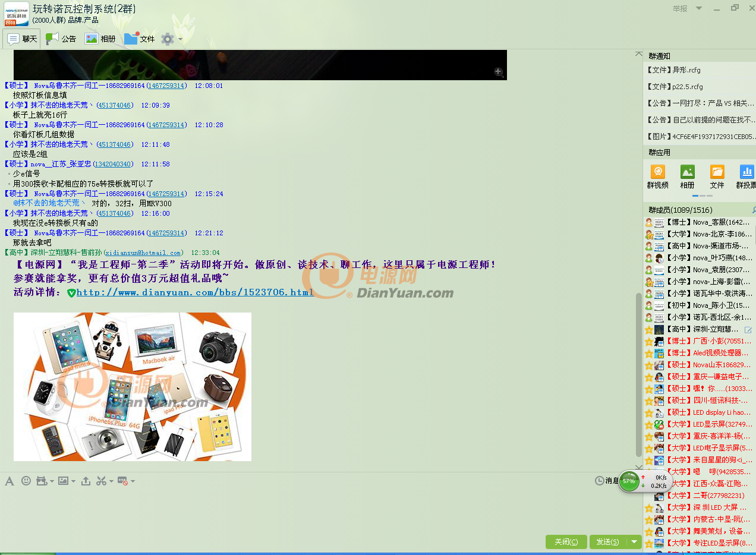
Task: Select member 【小学】Nova_袁朋
Action: [700, 270]
